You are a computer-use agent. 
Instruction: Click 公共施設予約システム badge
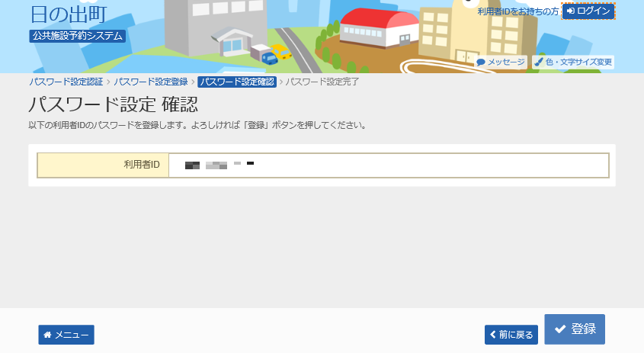(x=78, y=36)
